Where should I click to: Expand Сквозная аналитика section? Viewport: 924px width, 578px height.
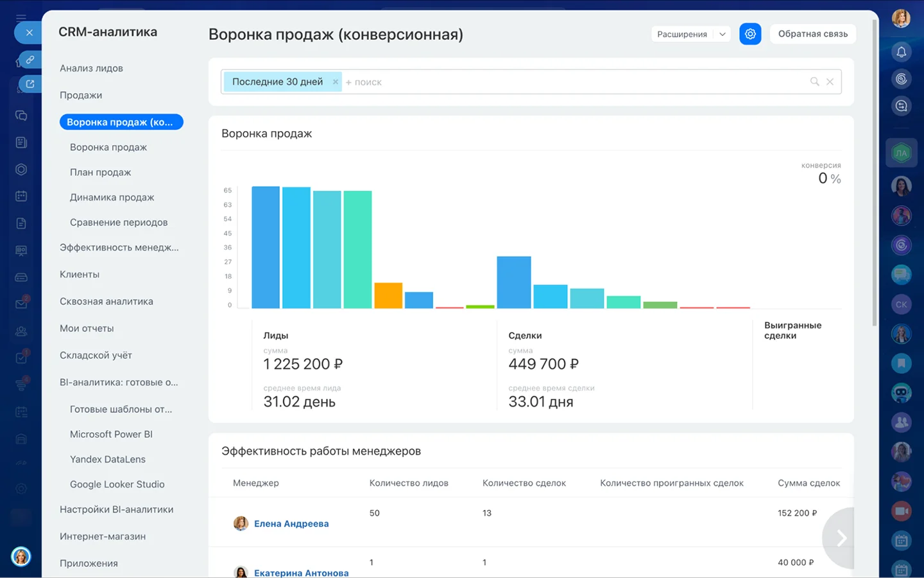pos(107,301)
